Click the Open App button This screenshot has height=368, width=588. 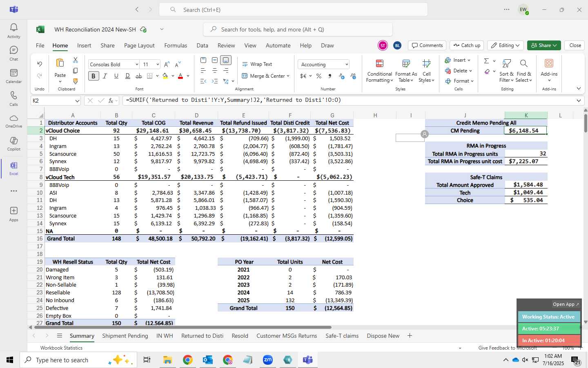click(566, 304)
